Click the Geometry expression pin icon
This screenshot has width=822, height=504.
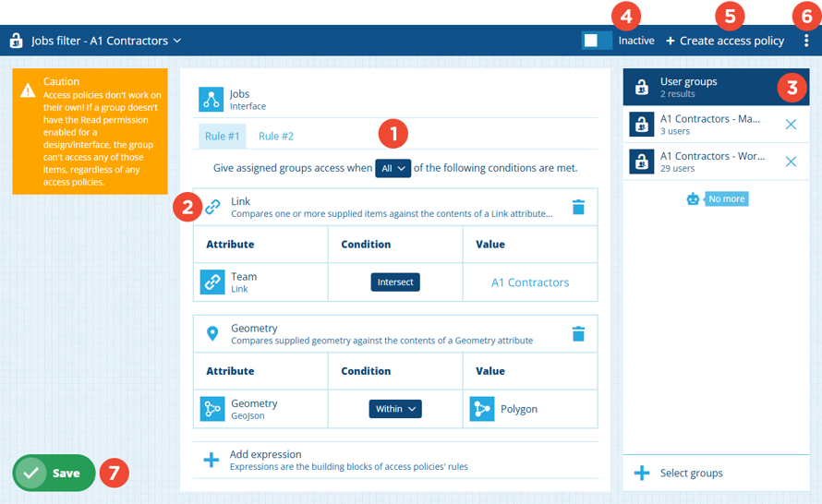tap(212, 334)
